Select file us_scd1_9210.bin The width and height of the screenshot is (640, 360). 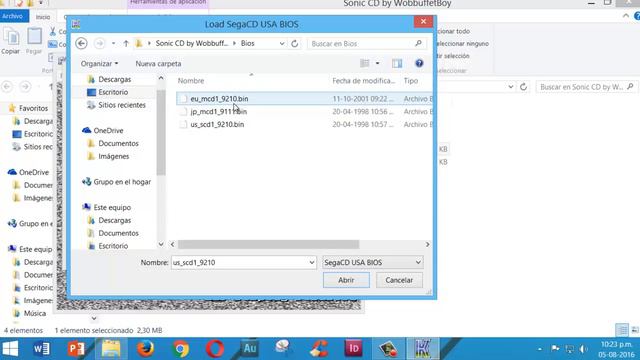(x=217, y=124)
